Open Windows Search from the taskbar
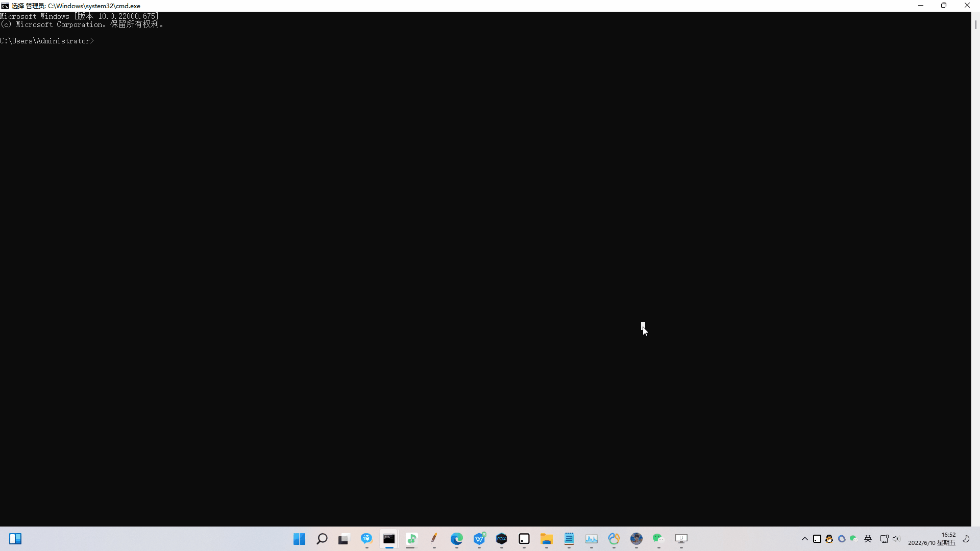 tap(322, 539)
